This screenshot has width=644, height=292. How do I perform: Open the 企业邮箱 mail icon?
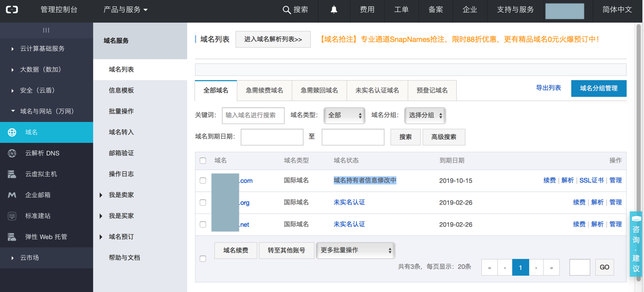click(x=12, y=195)
